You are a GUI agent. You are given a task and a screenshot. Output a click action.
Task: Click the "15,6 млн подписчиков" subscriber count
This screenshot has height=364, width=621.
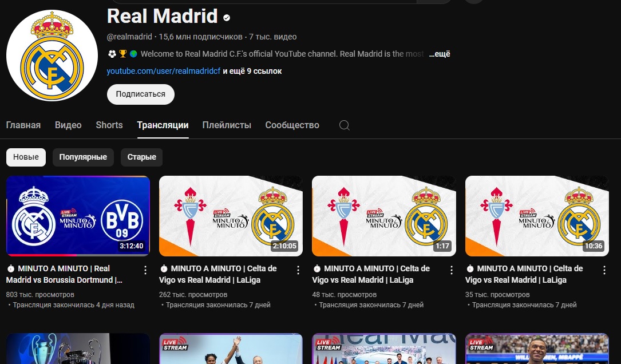point(200,37)
